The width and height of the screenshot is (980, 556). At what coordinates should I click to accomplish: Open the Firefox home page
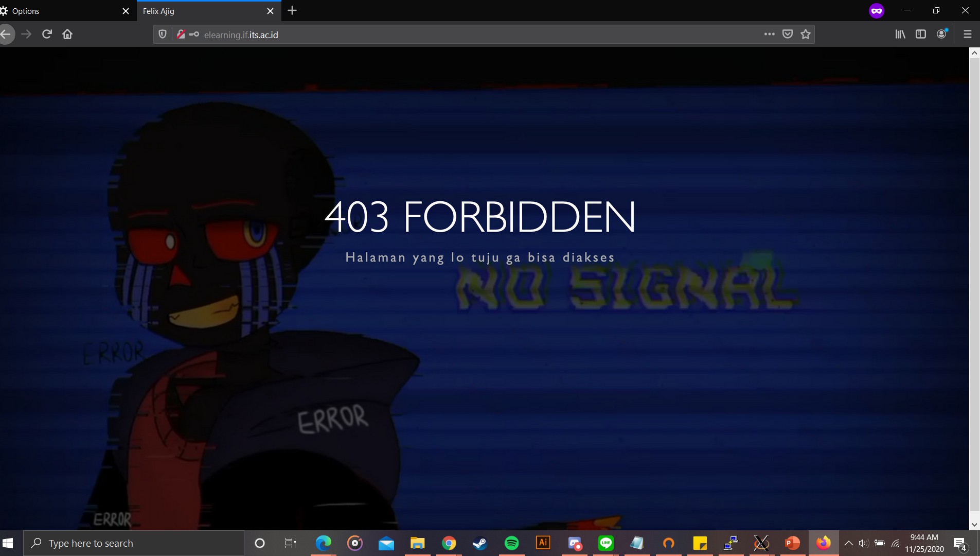tap(67, 34)
